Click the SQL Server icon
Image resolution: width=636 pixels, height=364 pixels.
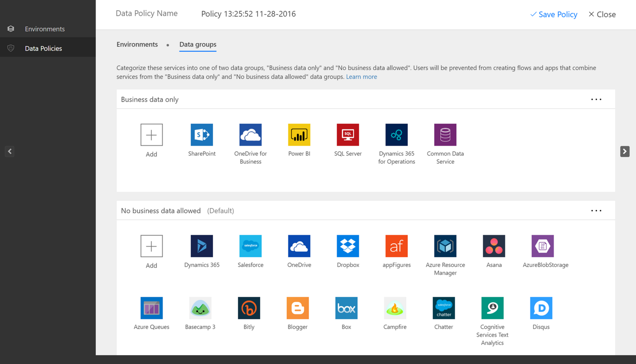(348, 134)
